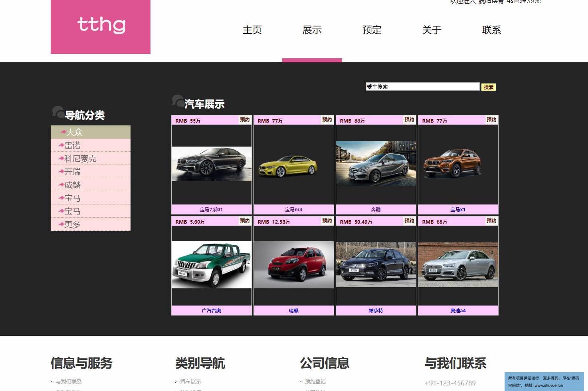
Task: Click the 广汽吉奥 name link
Action: tap(212, 311)
